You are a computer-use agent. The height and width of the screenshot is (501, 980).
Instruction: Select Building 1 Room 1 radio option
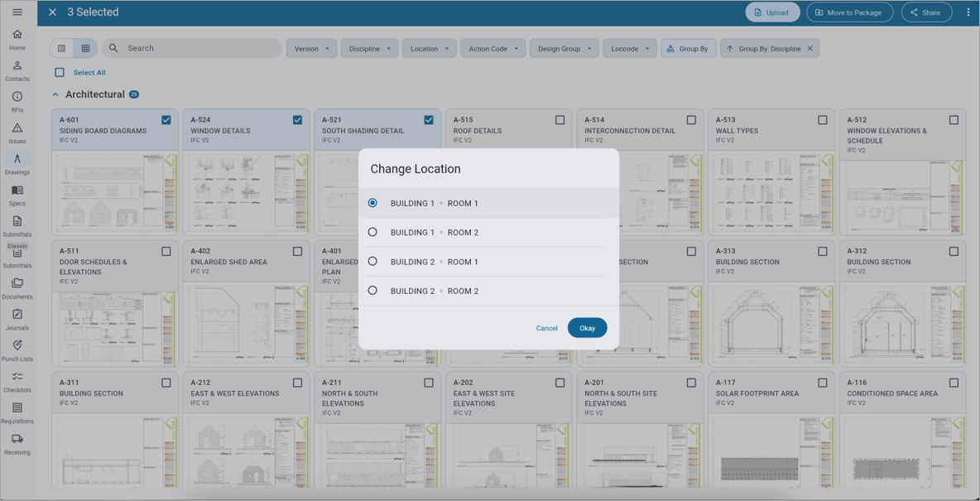tap(372, 203)
